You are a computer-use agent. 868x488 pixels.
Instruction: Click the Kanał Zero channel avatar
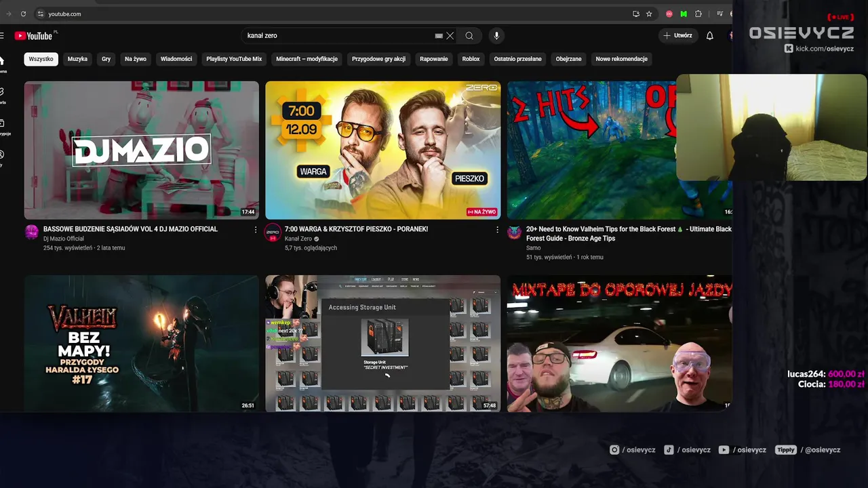tap(273, 232)
